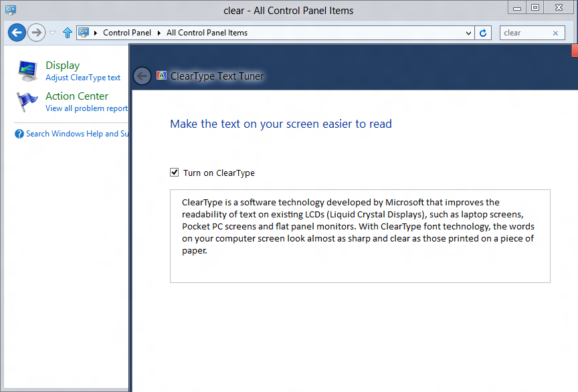Uncheck Turn on ClearType checkbox
The image size is (578, 392).
click(x=175, y=172)
